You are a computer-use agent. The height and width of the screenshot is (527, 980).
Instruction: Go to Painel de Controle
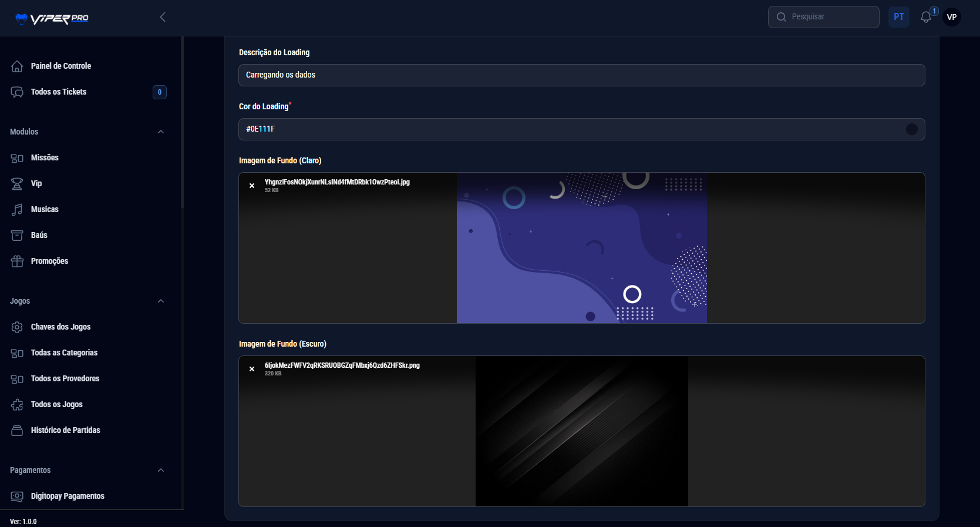60,66
